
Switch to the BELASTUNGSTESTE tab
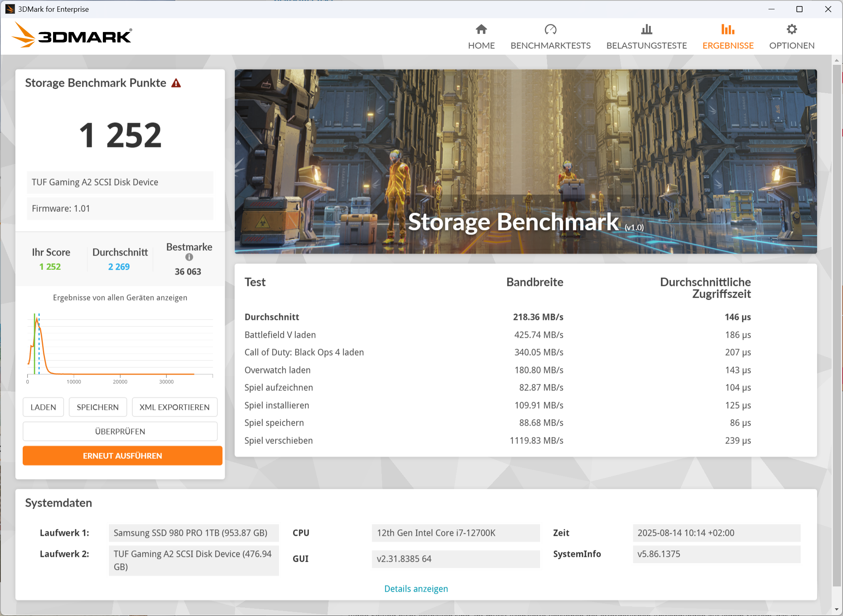pyautogui.click(x=646, y=45)
